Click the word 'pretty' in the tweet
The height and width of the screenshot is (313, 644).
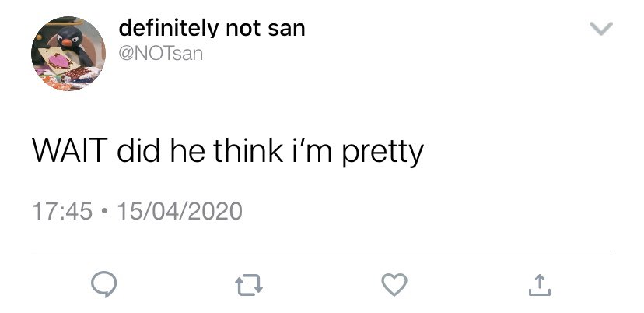pos(383,152)
